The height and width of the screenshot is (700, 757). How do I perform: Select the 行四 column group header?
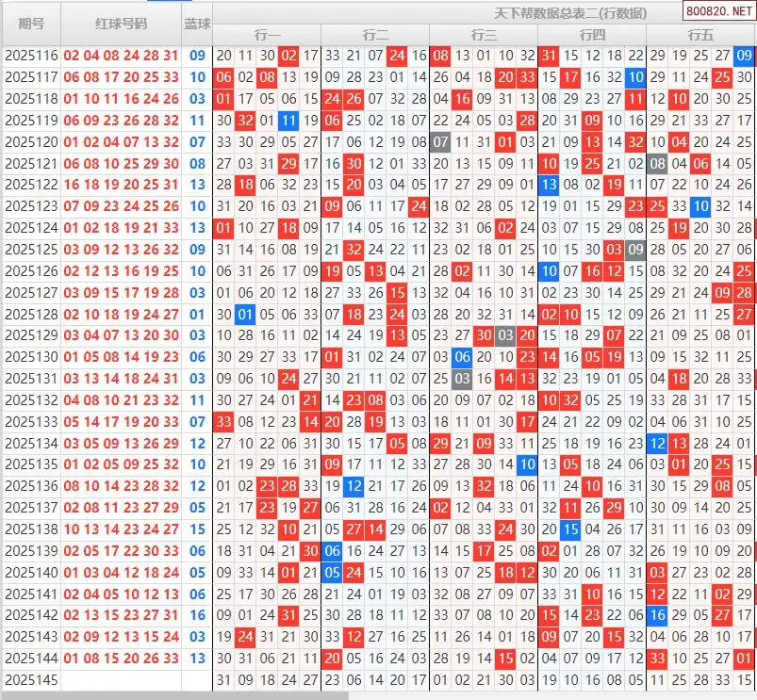coord(592,35)
